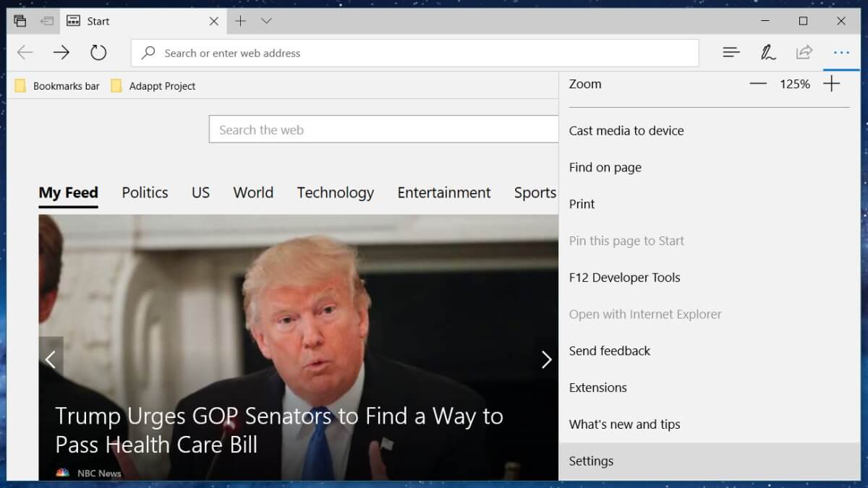
Task: Close the Start tab
Action: (213, 21)
